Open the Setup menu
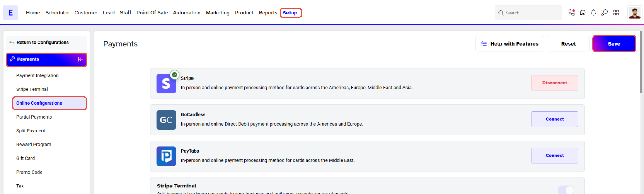The width and height of the screenshot is (644, 194). [290, 13]
